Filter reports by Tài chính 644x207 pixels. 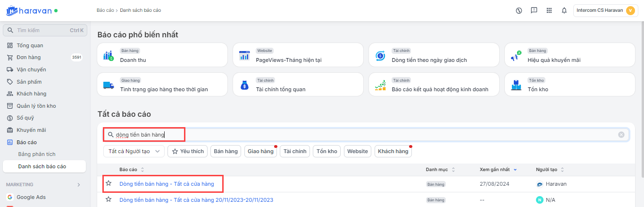(295, 151)
